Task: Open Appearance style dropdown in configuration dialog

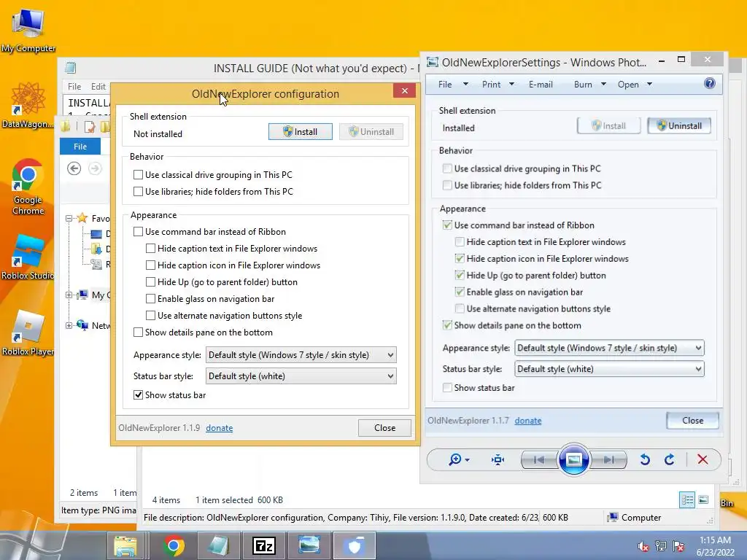Action: (x=301, y=355)
